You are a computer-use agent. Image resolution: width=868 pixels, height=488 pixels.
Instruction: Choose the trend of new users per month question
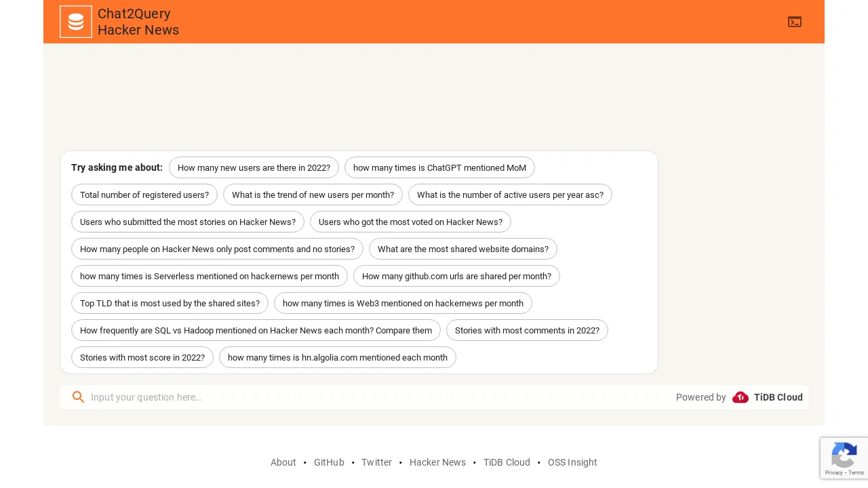313,195
